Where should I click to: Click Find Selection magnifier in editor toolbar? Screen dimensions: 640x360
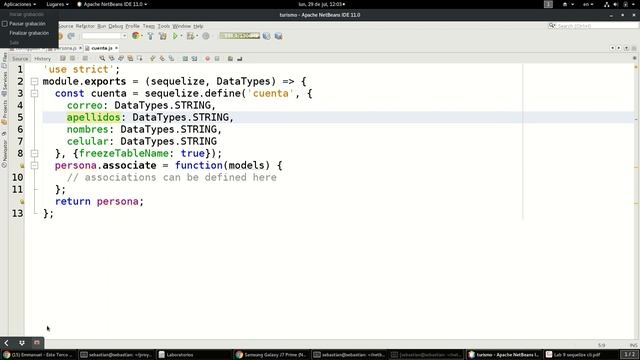(x=102, y=59)
